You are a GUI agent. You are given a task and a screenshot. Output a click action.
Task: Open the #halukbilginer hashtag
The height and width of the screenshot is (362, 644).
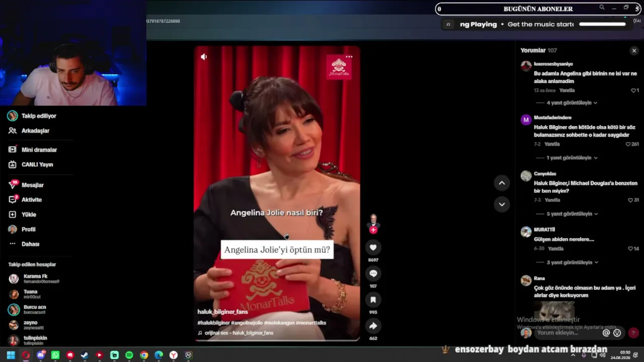214,323
